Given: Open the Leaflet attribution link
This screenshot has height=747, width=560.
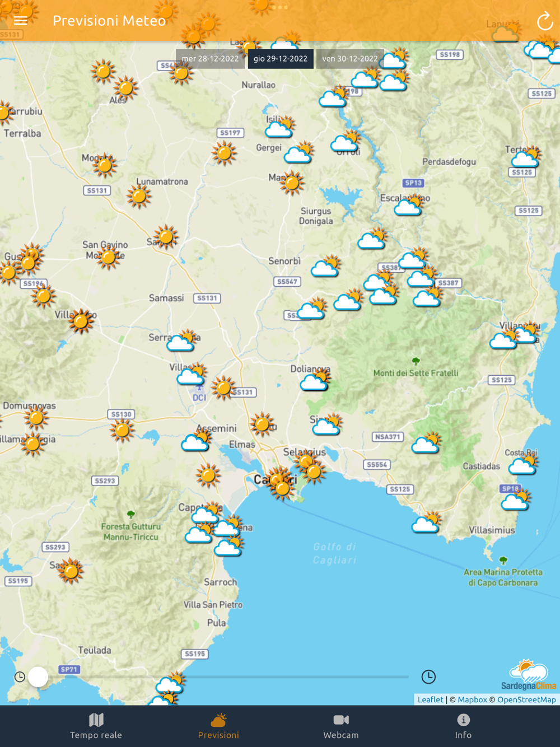Looking at the screenshot, I should click(430, 699).
